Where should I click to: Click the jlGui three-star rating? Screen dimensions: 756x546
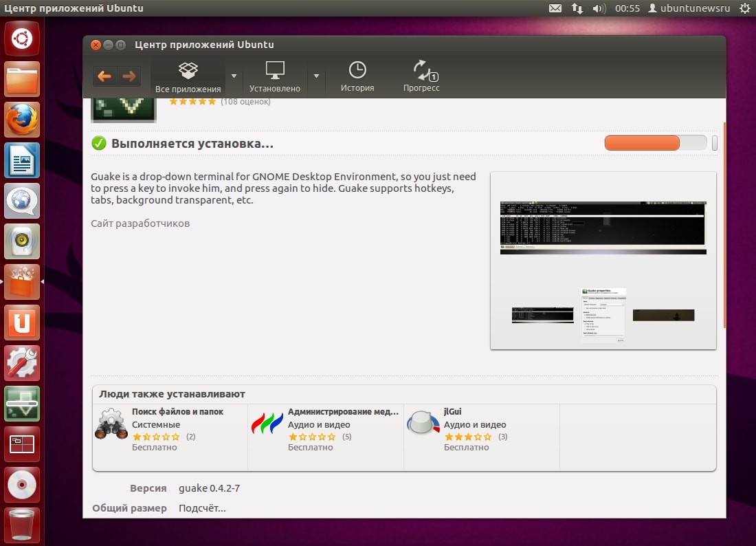[x=468, y=437]
